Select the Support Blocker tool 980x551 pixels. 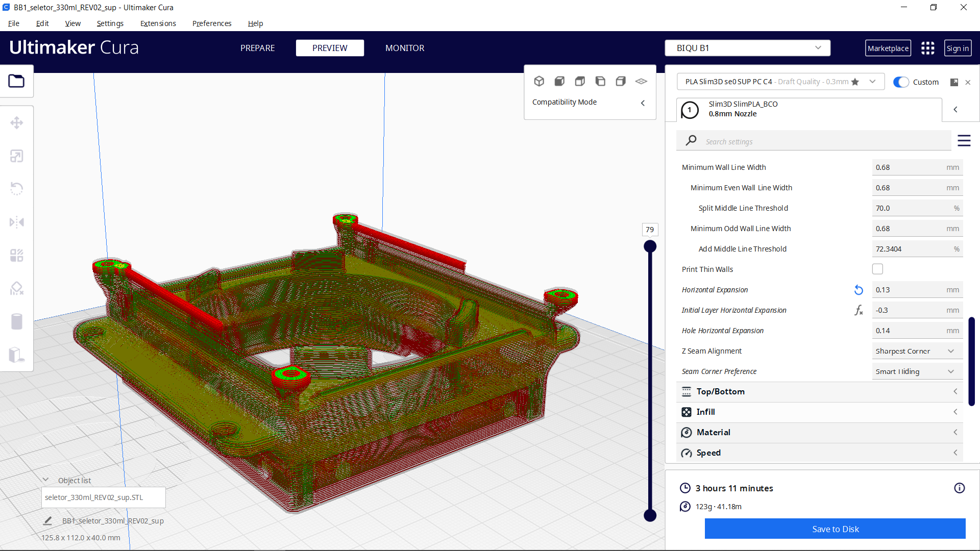coord(16,288)
